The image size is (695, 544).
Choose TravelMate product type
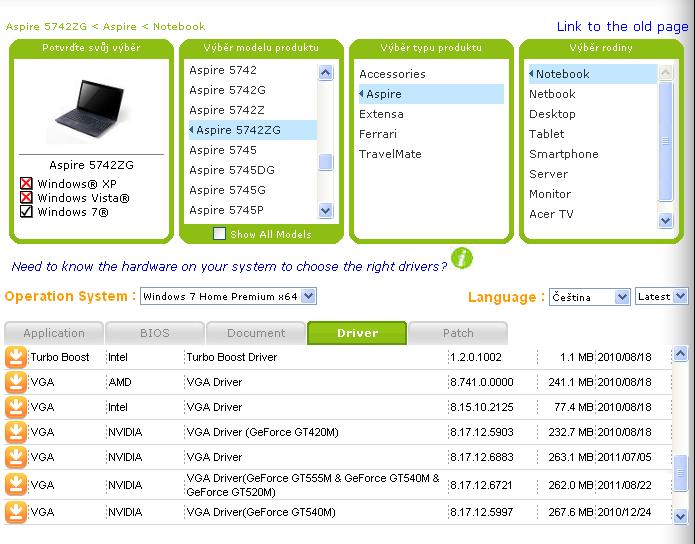click(390, 154)
